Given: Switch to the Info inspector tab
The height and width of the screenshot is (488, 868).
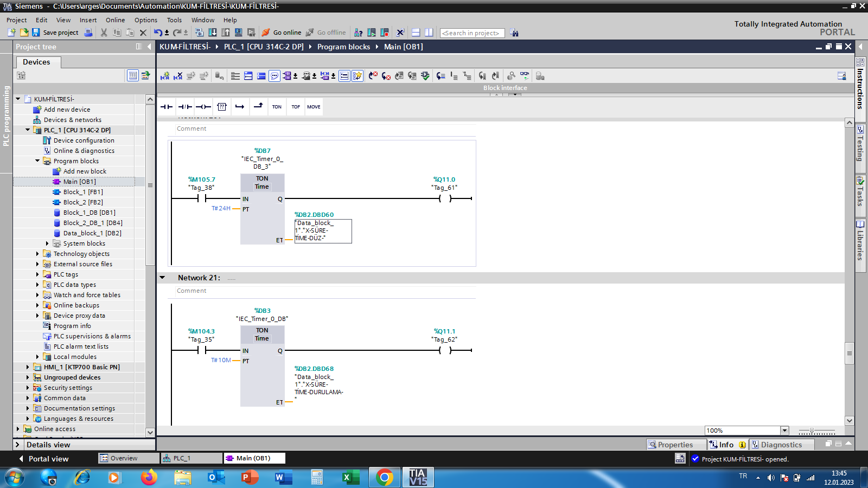Looking at the screenshot, I should click(727, 445).
